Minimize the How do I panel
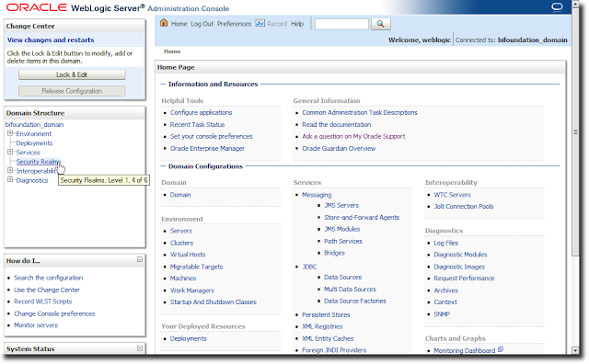 click(140, 259)
